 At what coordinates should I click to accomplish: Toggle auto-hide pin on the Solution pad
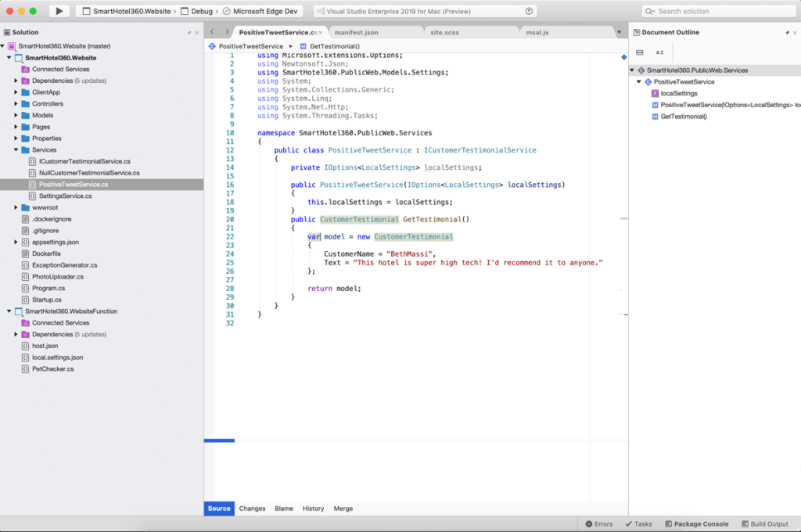click(190, 32)
